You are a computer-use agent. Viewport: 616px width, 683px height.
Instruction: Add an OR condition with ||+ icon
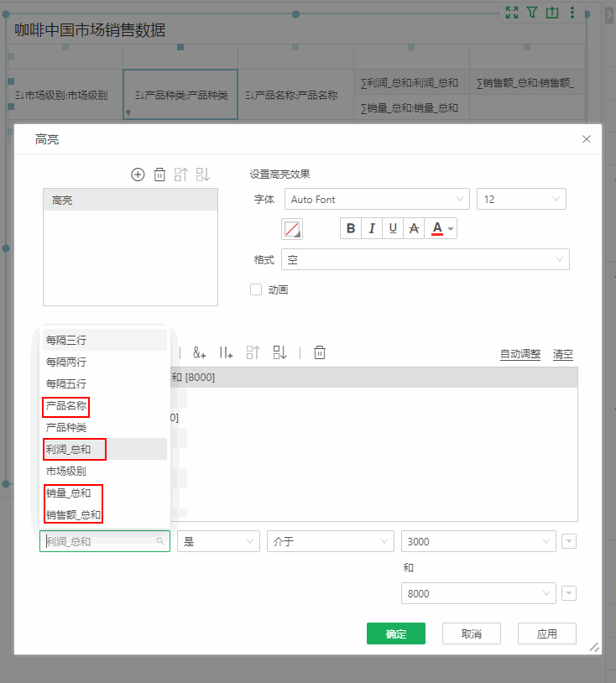click(x=226, y=352)
